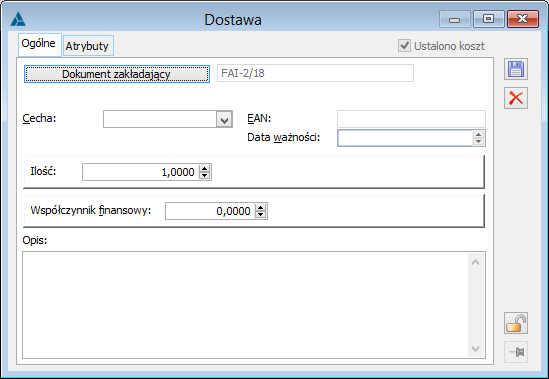
Task: Increase Ilość with the up arrow
Action: (205, 168)
